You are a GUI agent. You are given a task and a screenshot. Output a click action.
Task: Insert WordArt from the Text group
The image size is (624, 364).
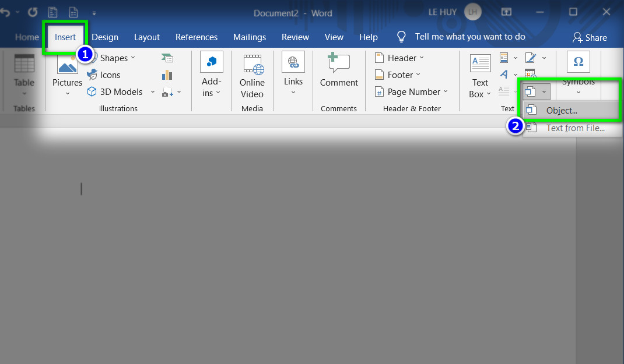pyautogui.click(x=504, y=74)
